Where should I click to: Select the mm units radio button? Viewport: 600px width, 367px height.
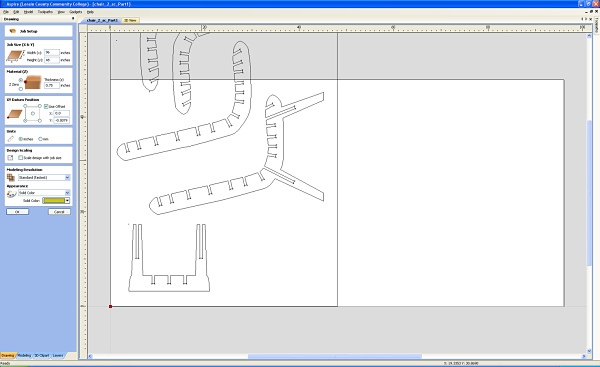point(40,139)
